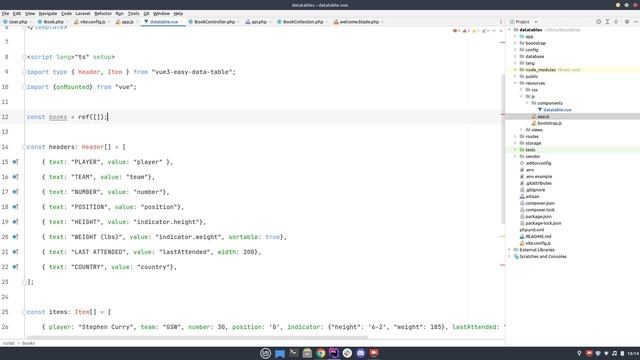Open the Refactor menu
This screenshot has width=640, height=360.
point(103,13)
